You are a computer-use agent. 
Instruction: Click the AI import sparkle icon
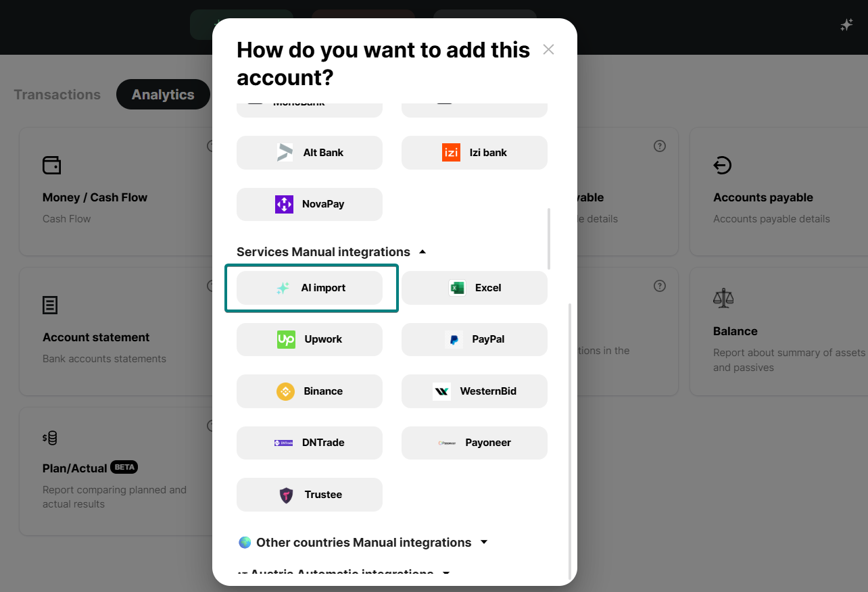point(283,288)
